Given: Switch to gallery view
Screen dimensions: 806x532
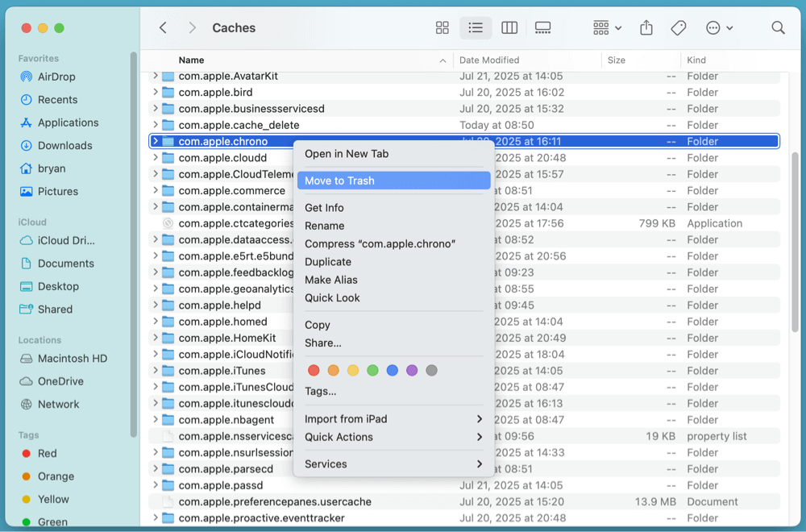Looking at the screenshot, I should (542, 27).
